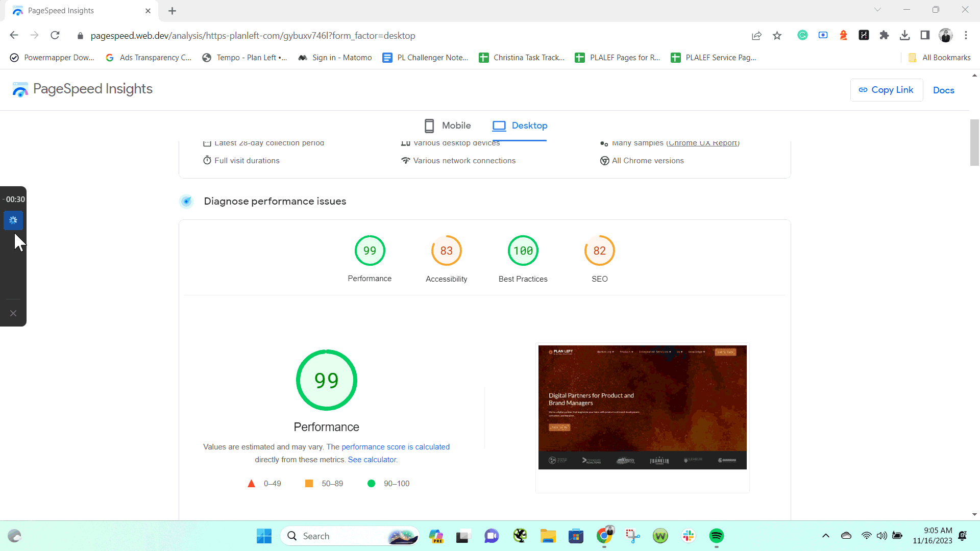Viewport: 980px width, 551px height.
Task: Click the Copy Link button
Action: [886, 90]
